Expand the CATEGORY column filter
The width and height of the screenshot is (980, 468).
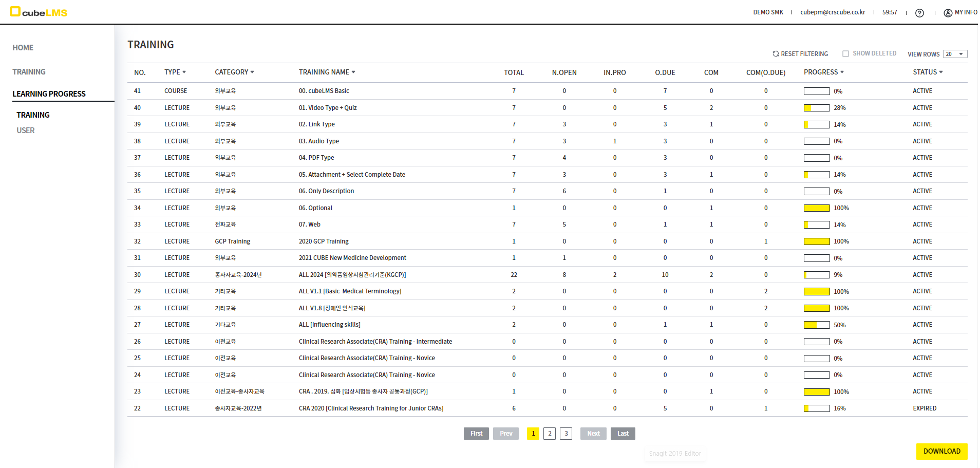click(x=252, y=72)
